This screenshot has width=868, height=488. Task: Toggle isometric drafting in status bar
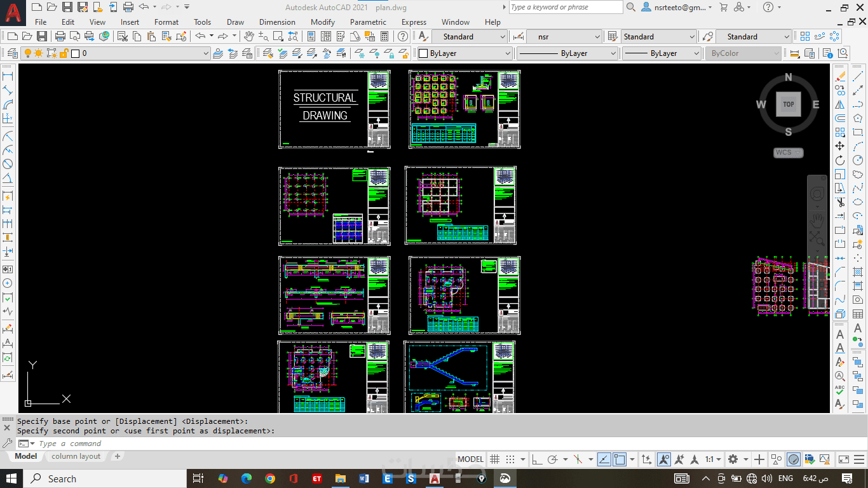pyautogui.click(x=578, y=459)
